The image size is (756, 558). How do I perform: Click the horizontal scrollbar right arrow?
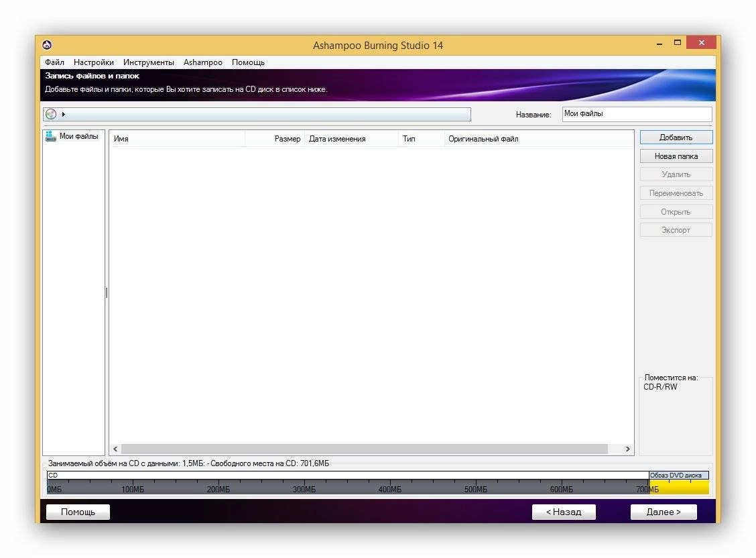point(627,449)
